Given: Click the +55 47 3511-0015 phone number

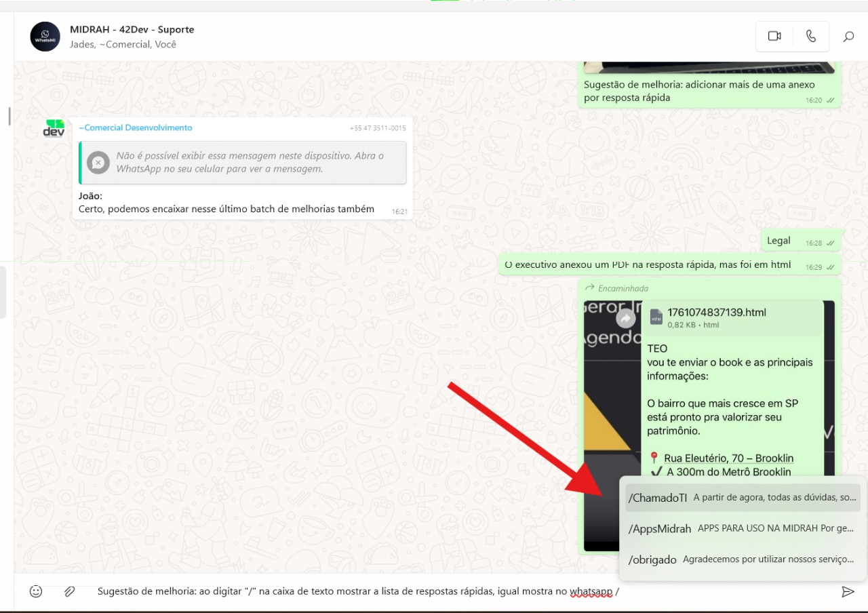Looking at the screenshot, I should coord(378,128).
